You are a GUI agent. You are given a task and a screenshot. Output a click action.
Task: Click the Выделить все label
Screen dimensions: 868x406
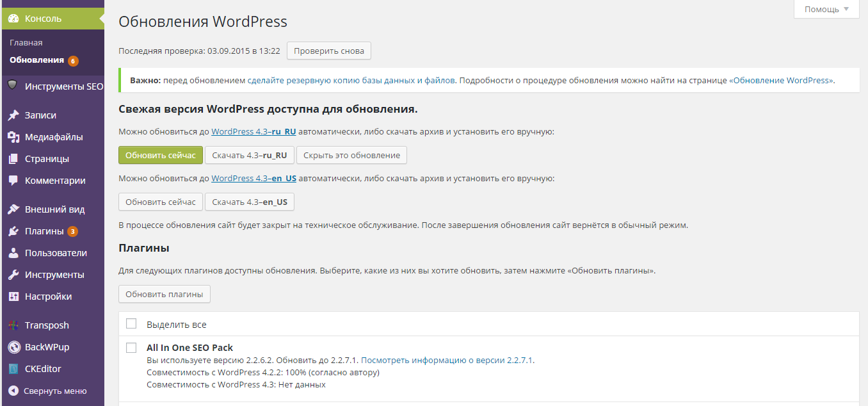pos(177,325)
